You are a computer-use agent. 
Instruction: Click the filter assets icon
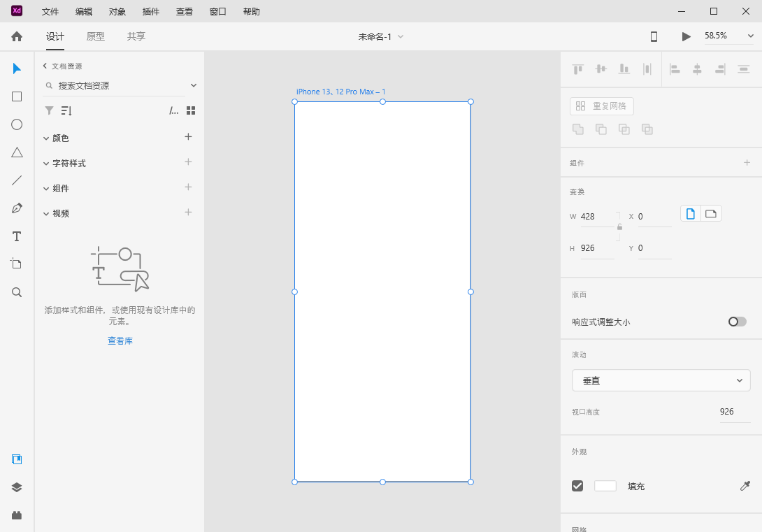pyautogui.click(x=49, y=110)
